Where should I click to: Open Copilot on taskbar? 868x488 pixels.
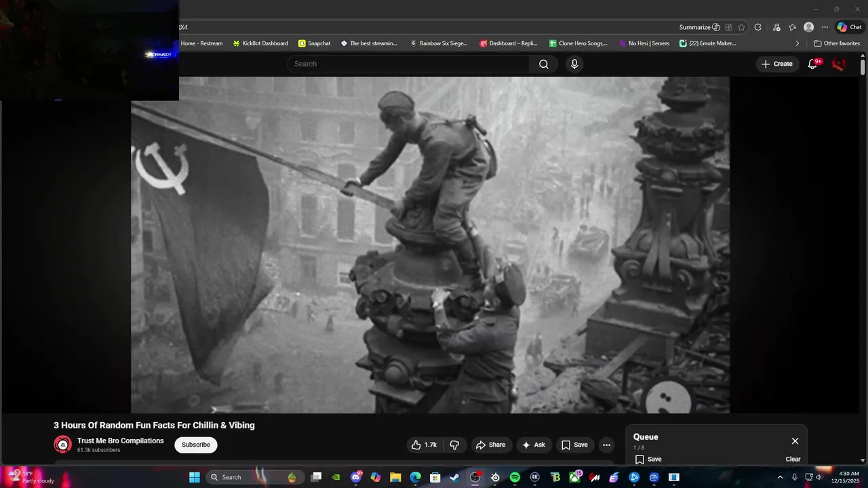click(x=376, y=477)
